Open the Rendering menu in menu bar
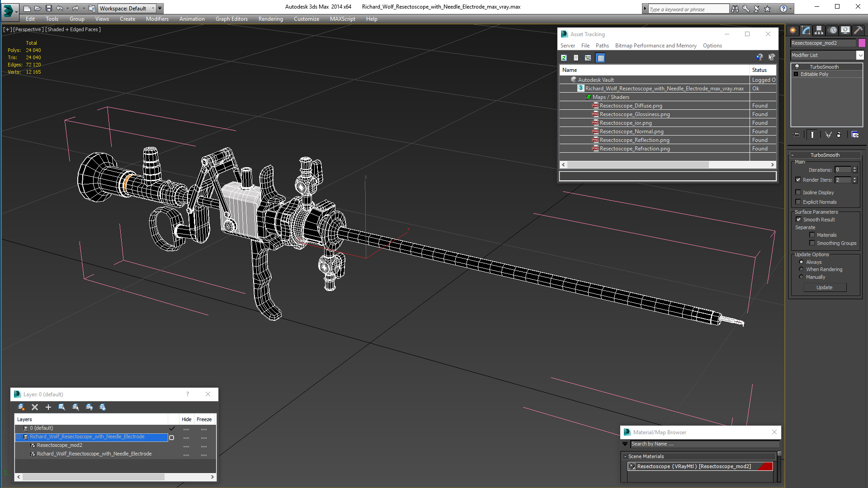Image resolution: width=868 pixels, height=488 pixels. pyautogui.click(x=271, y=19)
